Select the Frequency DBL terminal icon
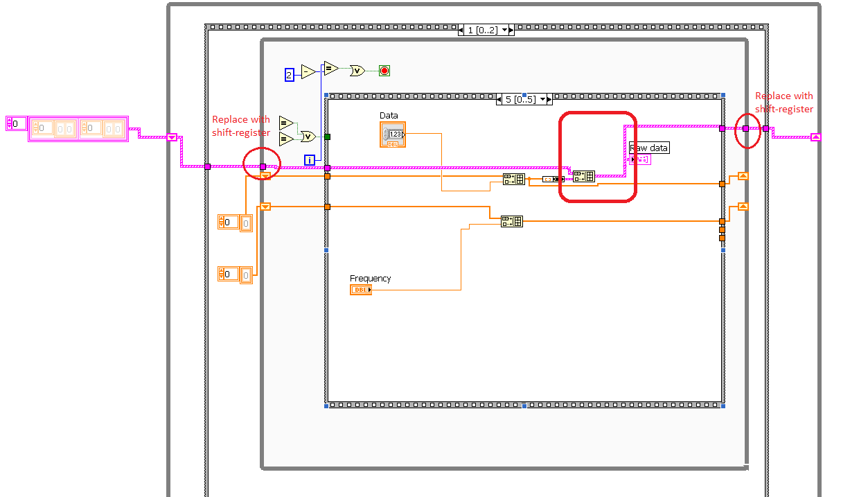This screenshot has height=497, width=868. click(361, 289)
